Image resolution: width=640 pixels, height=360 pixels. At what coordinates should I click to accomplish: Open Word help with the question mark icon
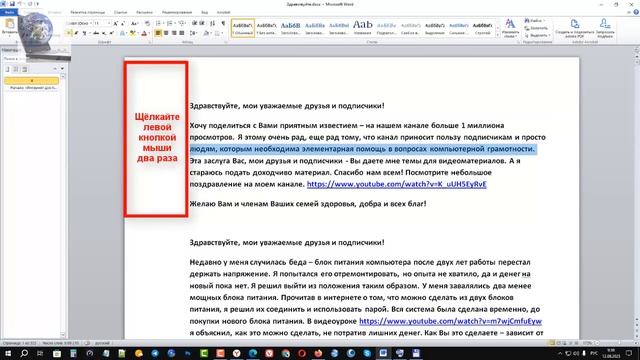pos(636,12)
